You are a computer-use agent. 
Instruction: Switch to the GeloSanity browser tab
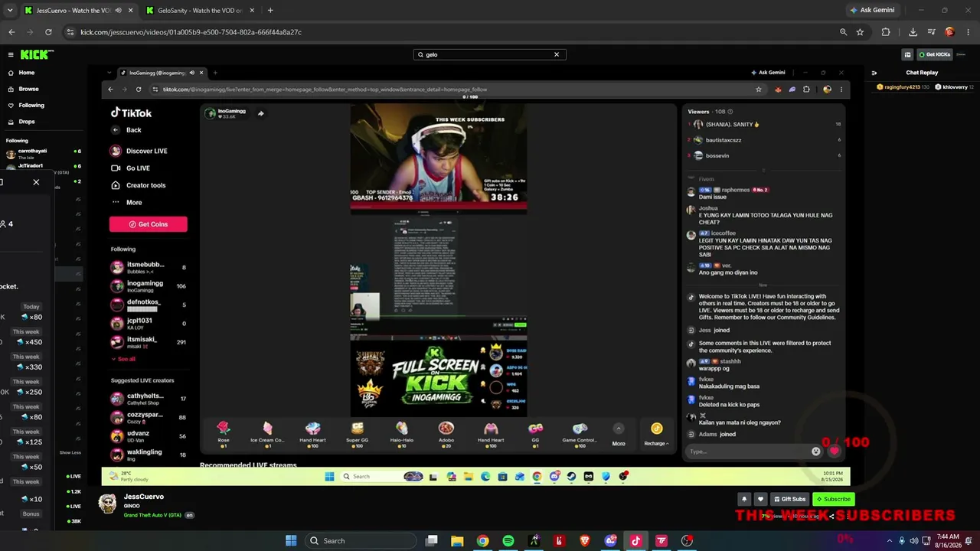coord(200,11)
